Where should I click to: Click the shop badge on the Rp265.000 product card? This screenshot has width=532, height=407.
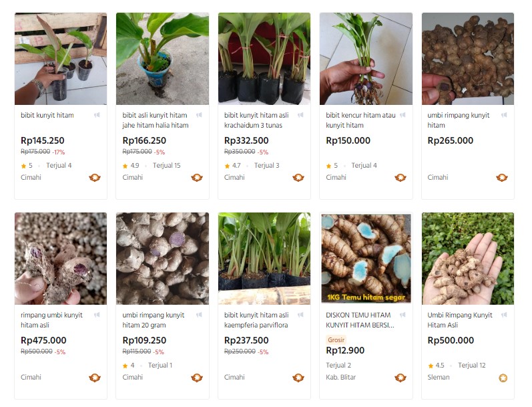(501, 178)
